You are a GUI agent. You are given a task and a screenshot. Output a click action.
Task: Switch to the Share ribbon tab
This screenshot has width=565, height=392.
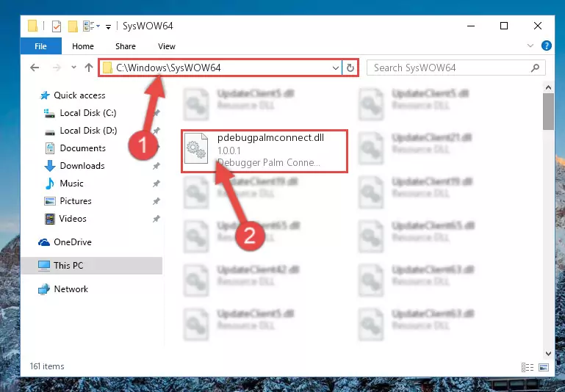[126, 46]
